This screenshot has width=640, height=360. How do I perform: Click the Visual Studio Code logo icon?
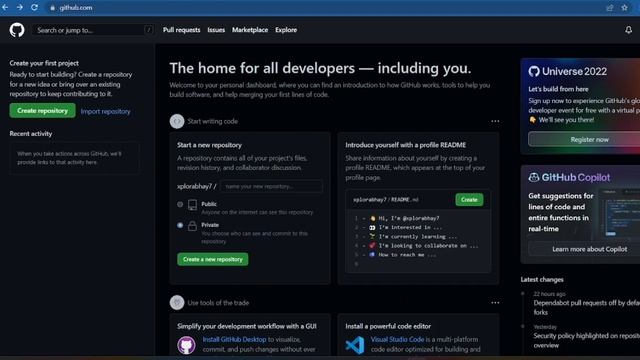point(355,345)
